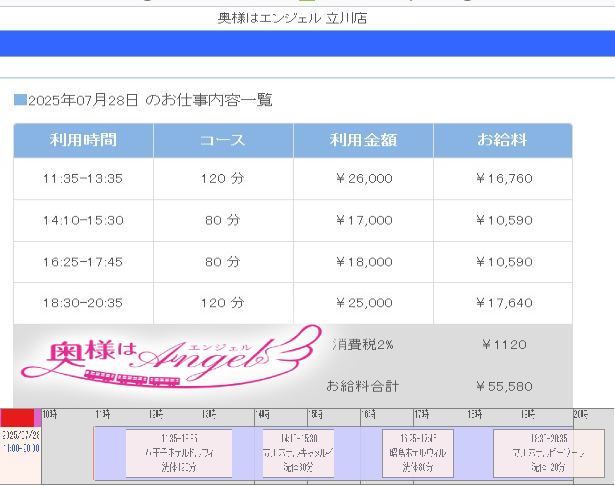The image size is (615, 486).
Task: Click the 20時 hour label on the timeline
Action: point(581,414)
